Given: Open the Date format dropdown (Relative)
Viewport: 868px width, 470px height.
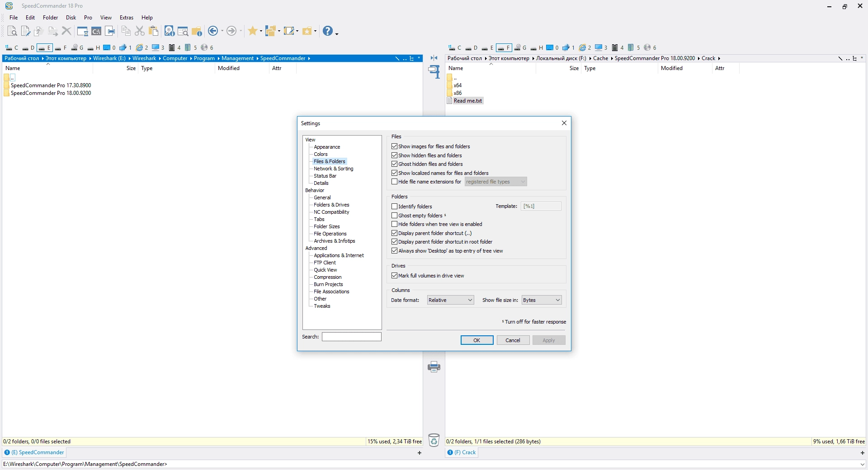Looking at the screenshot, I should 450,300.
